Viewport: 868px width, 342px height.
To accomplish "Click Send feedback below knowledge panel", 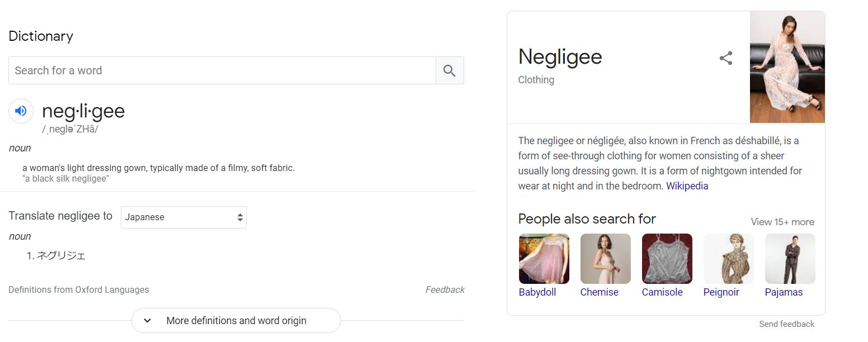I will pyautogui.click(x=786, y=324).
